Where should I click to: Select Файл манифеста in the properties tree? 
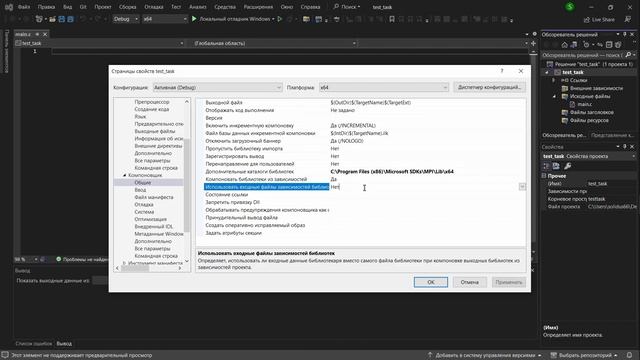(x=154, y=197)
